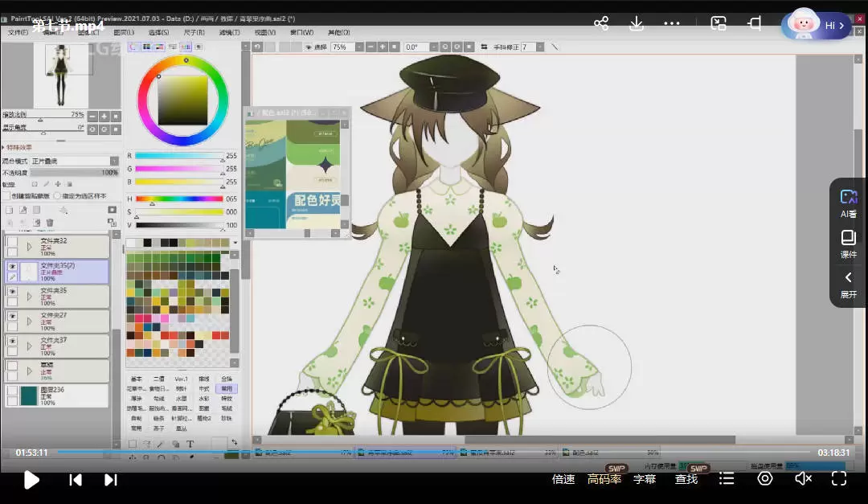Open the 课件 courseware sidebar icon
This screenshot has height=504, width=868.
[x=848, y=244]
